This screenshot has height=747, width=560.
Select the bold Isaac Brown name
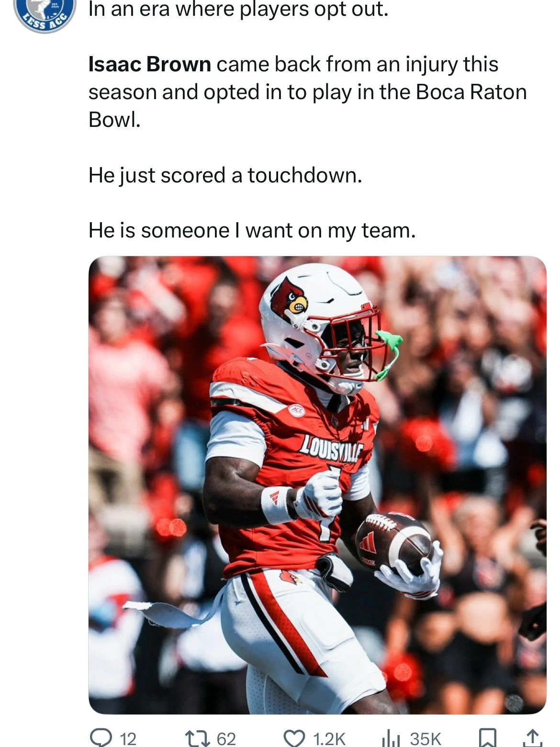(x=150, y=64)
